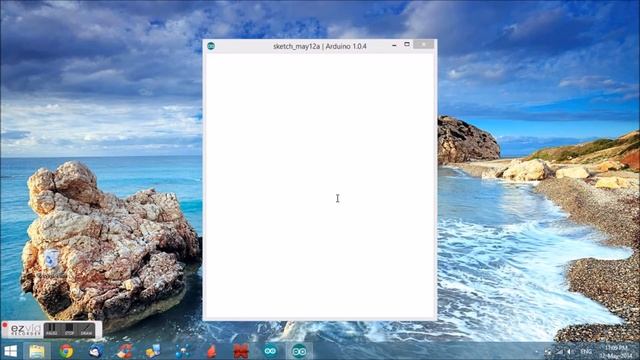Stop the Ezvid recording
640x360 pixels.
pyautogui.click(x=69, y=330)
